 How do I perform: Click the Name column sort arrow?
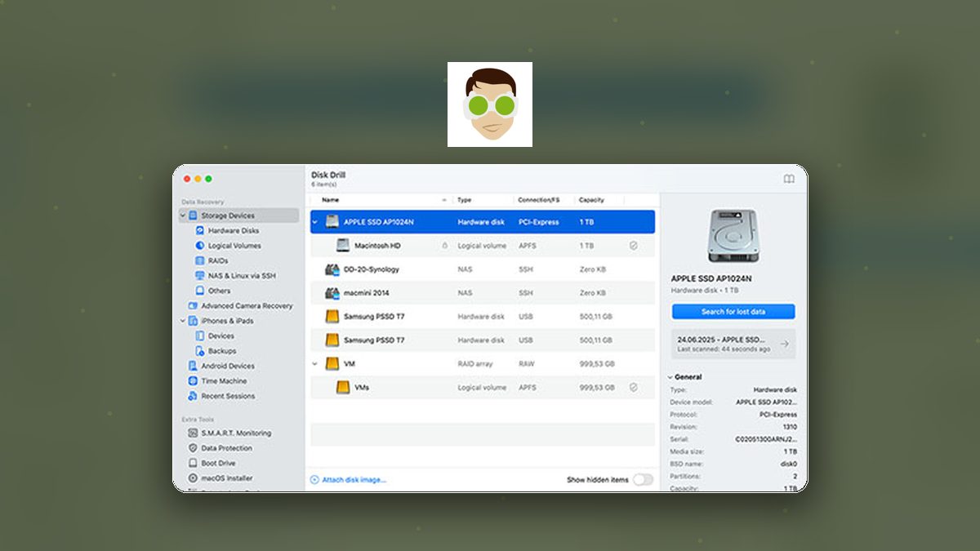pos(444,200)
